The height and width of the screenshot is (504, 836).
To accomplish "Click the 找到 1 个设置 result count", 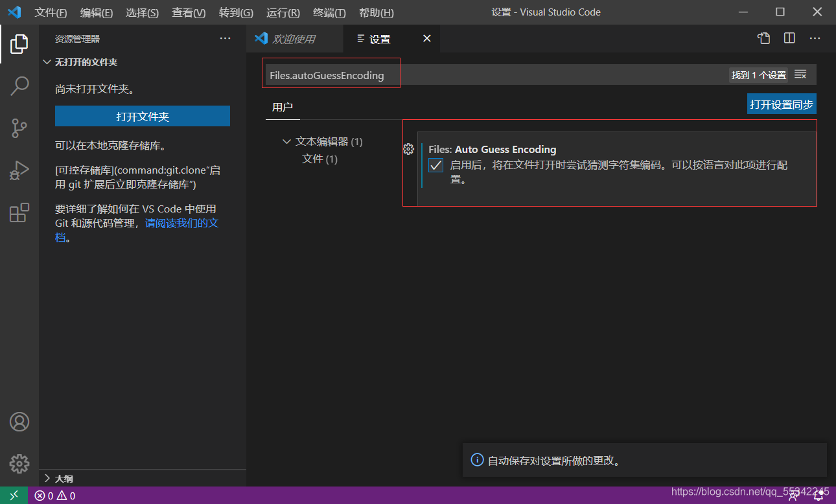I will 759,75.
